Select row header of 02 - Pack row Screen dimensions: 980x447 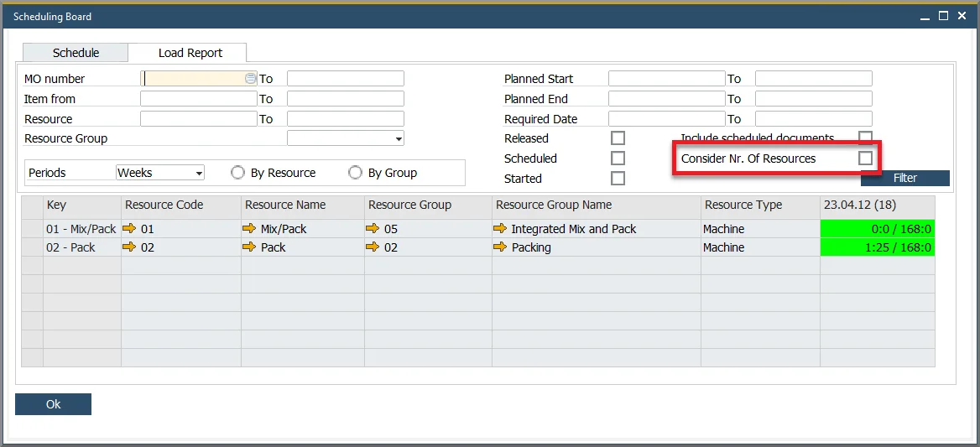32,247
